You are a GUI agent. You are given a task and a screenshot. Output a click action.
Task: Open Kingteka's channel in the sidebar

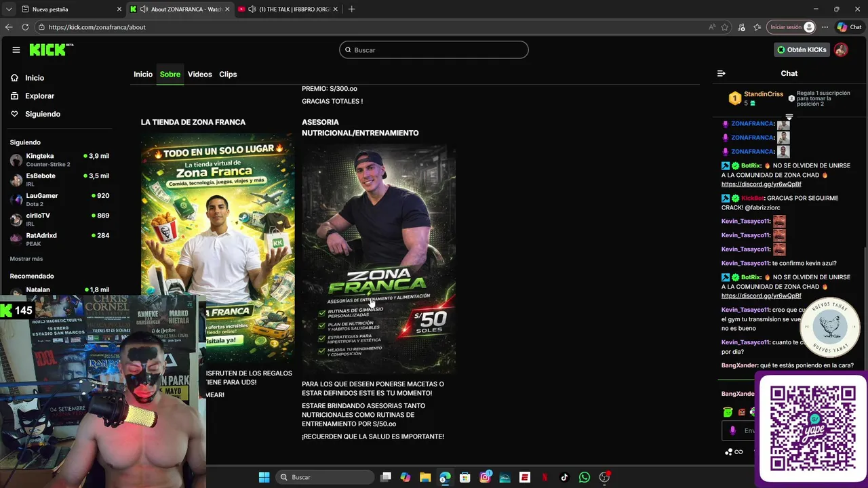(x=60, y=160)
